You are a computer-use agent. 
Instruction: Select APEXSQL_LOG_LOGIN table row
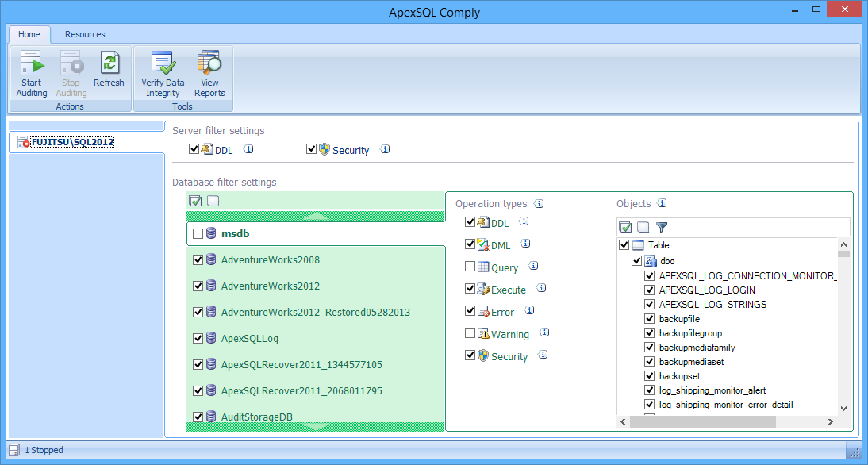[x=708, y=290]
